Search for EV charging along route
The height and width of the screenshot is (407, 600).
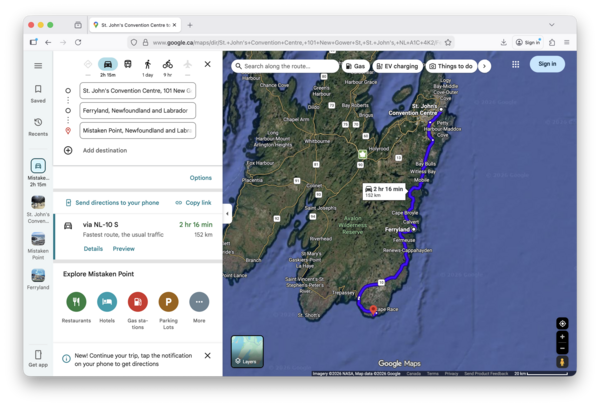click(x=398, y=66)
